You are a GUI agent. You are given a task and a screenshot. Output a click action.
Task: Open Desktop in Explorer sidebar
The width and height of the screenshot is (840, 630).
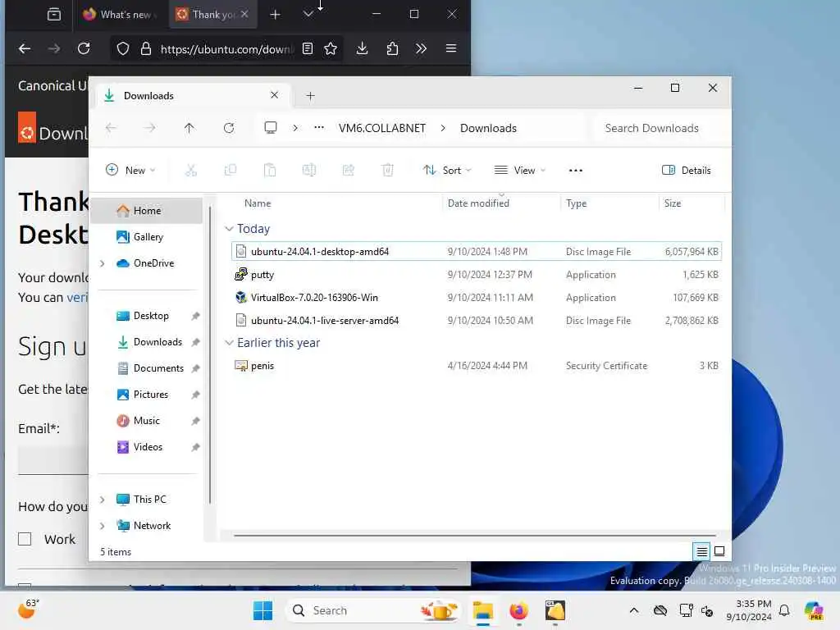(147, 316)
